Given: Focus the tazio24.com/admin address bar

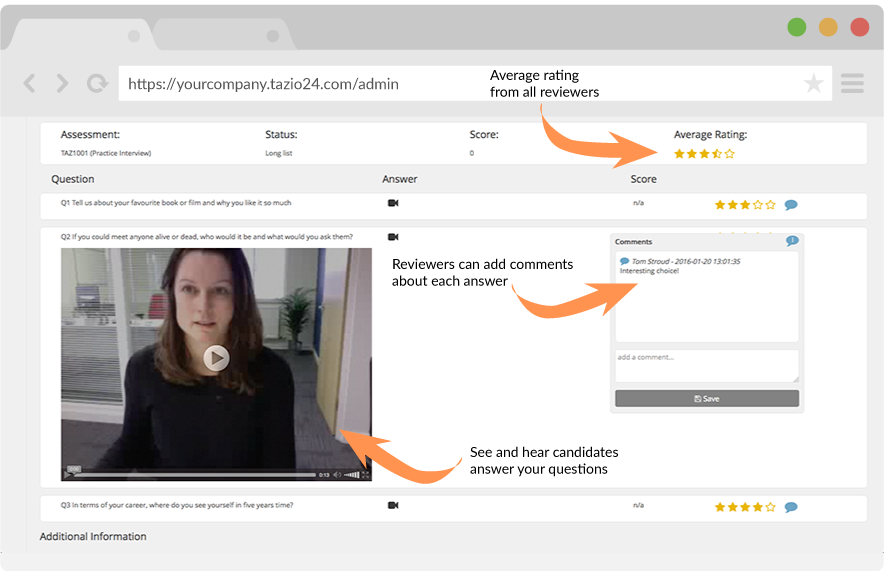Looking at the screenshot, I should (475, 83).
